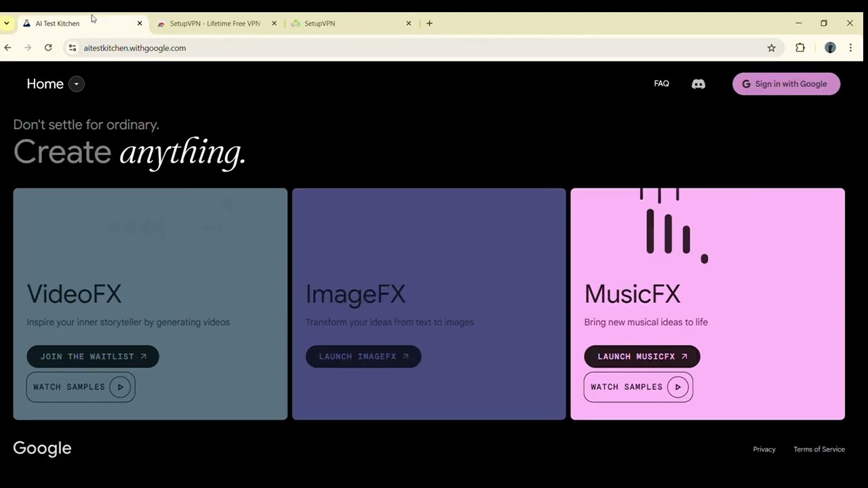This screenshot has height=488, width=868.
Task: Restore down the browser window
Action: (x=824, y=23)
